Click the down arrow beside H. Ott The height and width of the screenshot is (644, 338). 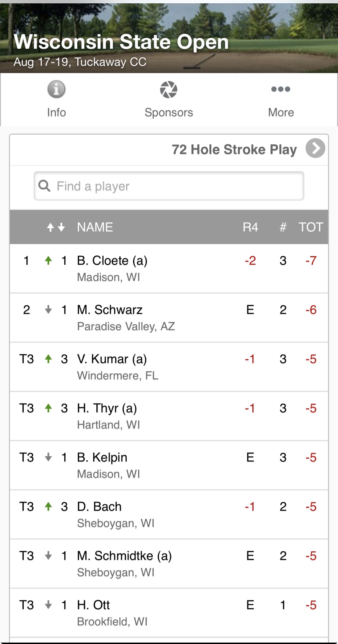(48, 605)
